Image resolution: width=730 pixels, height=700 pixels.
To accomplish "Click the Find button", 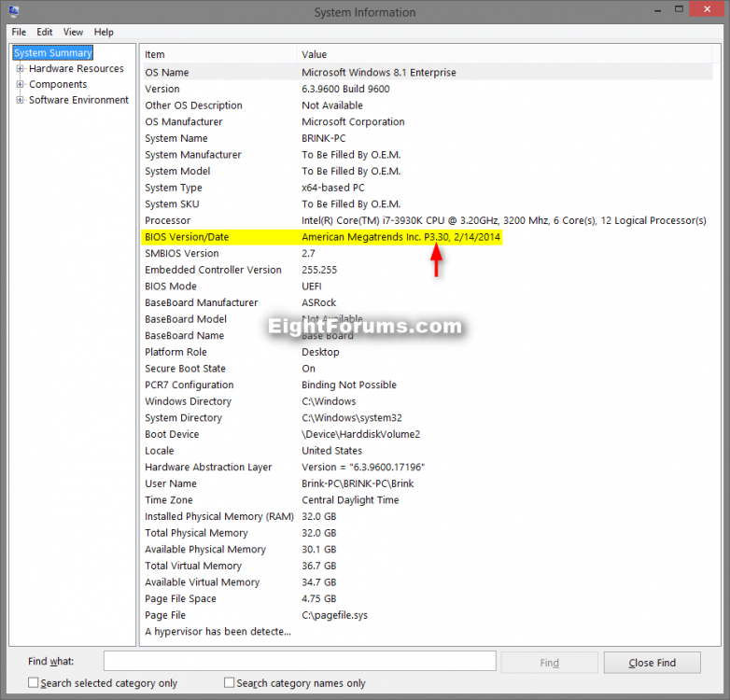I will [x=549, y=663].
